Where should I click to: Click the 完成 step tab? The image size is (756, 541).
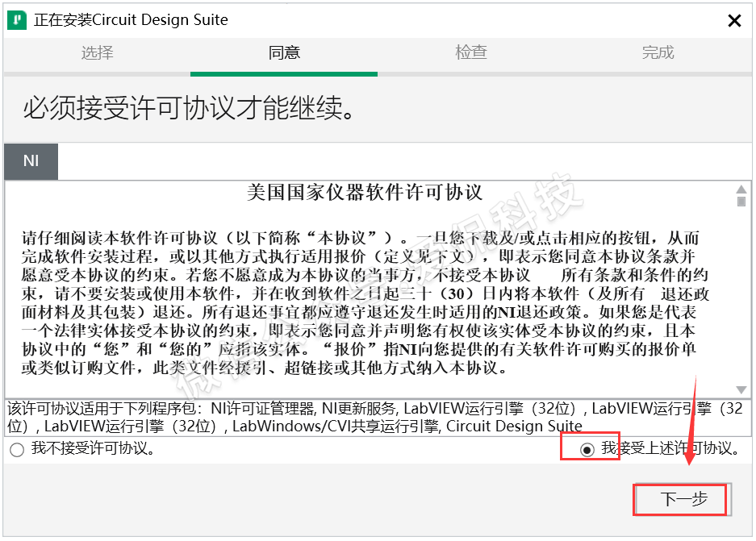click(x=658, y=53)
